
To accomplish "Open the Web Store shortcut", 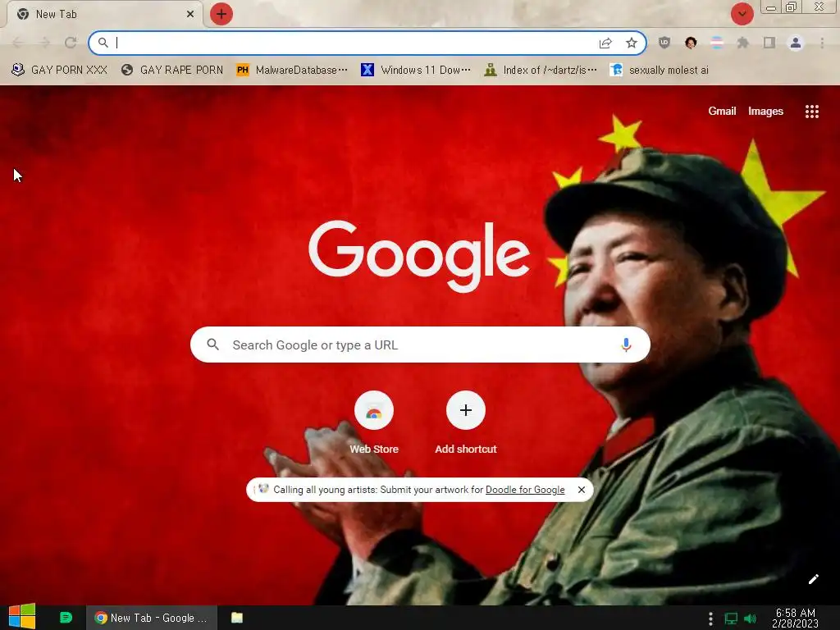I will pyautogui.click(x=374, y=423).
